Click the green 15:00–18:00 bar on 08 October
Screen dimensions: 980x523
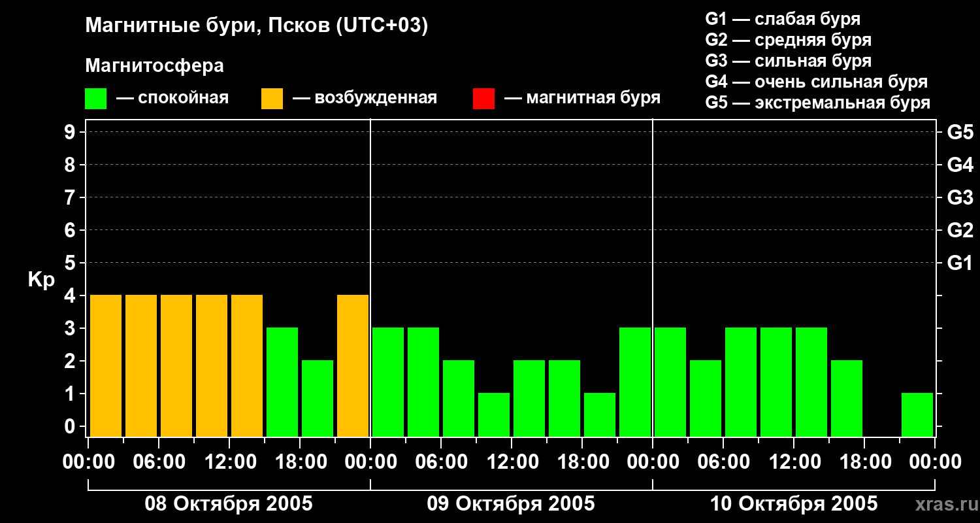pos(282,382)
